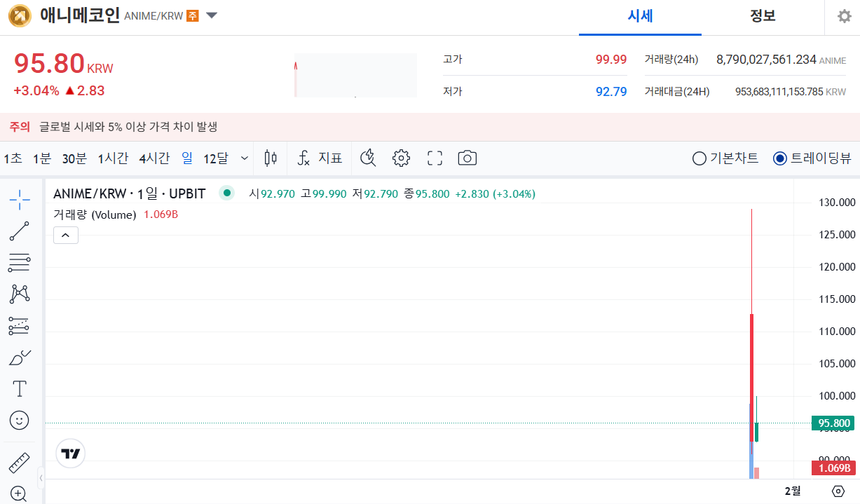Open the emoji icons tool

tap(20, 420)
